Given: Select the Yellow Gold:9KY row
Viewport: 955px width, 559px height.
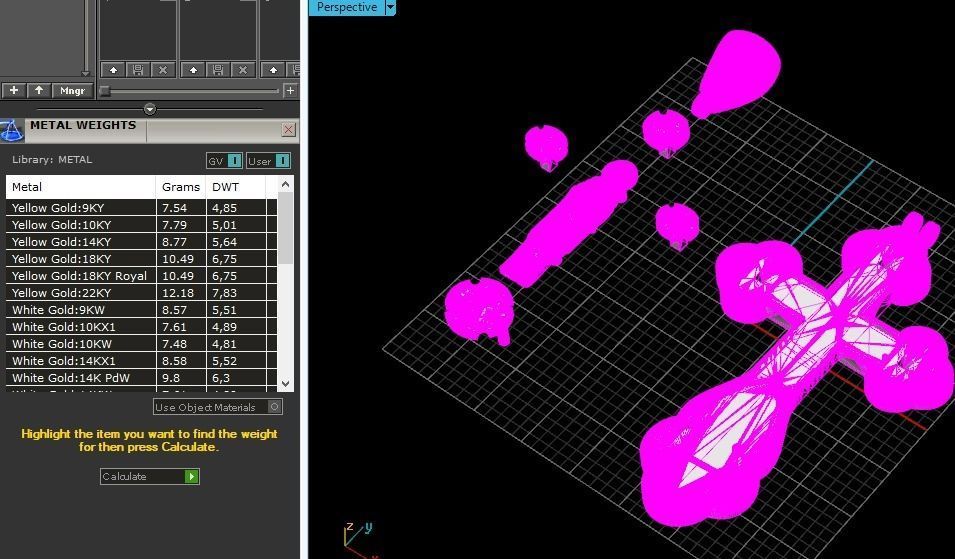Looking at the screenshot, I should pos(141,208).
